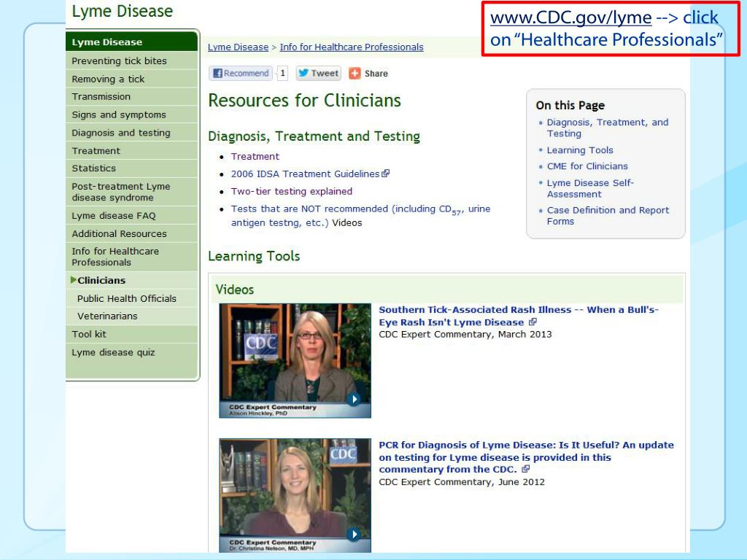Click the Lyme Disease sidebar header
The height and width of the screenshot is (560, 747).
pos(131,42)
